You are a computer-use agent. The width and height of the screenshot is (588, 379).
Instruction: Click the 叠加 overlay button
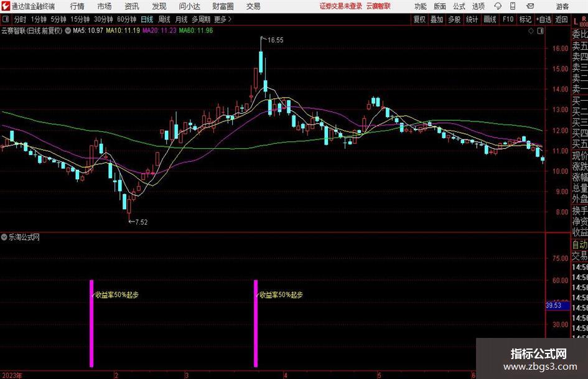(437, 19)
